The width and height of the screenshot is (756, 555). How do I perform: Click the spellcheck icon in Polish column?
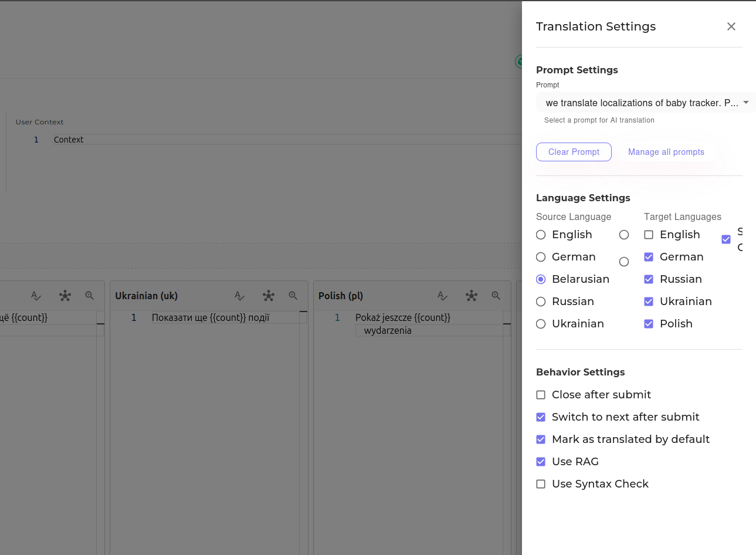(443, 296)
